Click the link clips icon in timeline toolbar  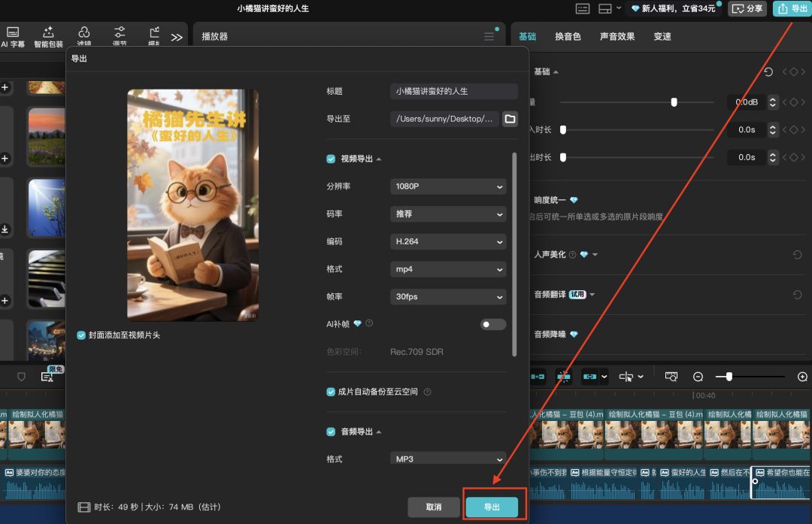[589, 376]
